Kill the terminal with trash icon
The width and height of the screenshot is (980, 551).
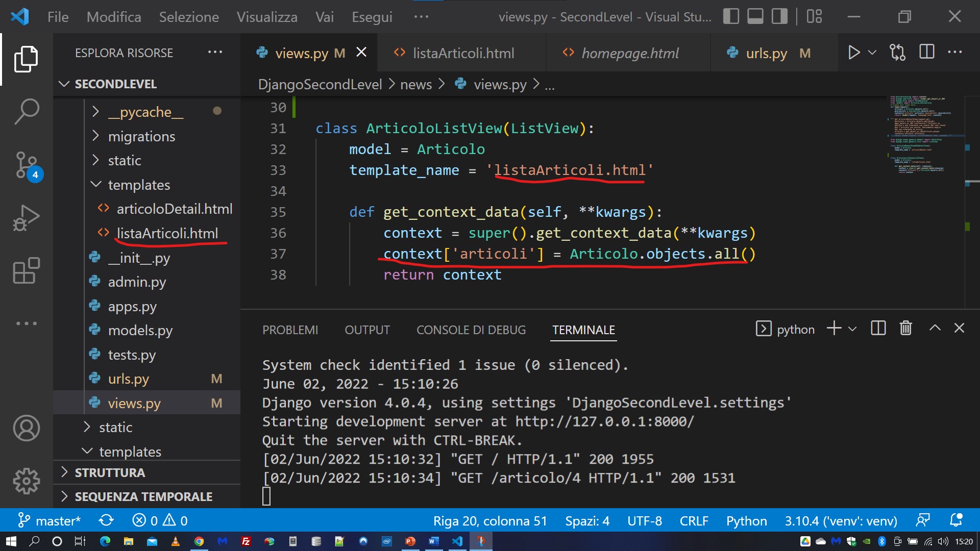(x=905, y=328)
